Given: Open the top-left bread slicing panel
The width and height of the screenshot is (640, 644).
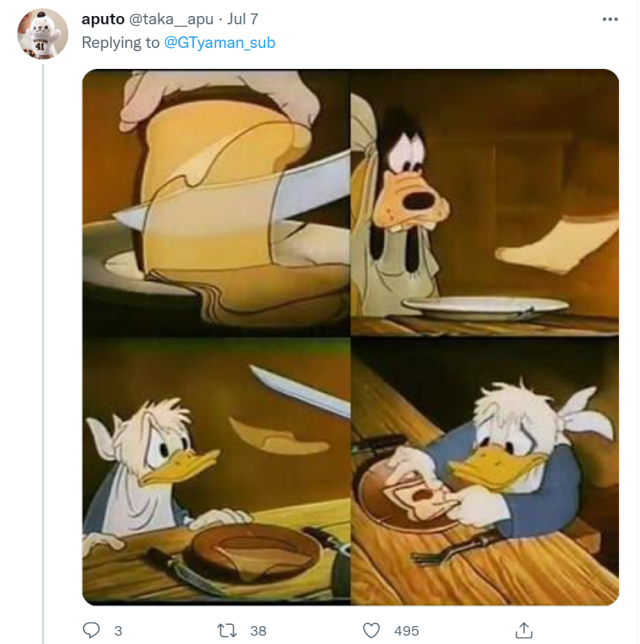Looking at the screenshot, I should [215, 202].
